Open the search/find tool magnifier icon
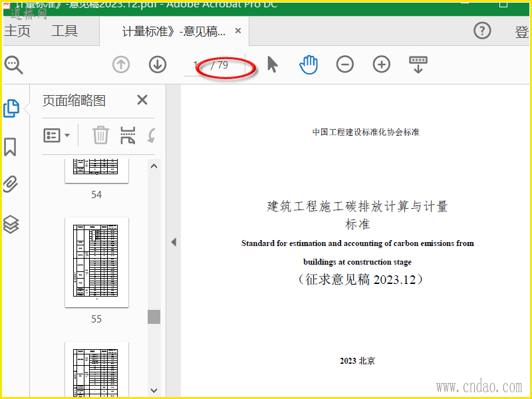Viewport: 532px width, 399px height. click(13, 65)
